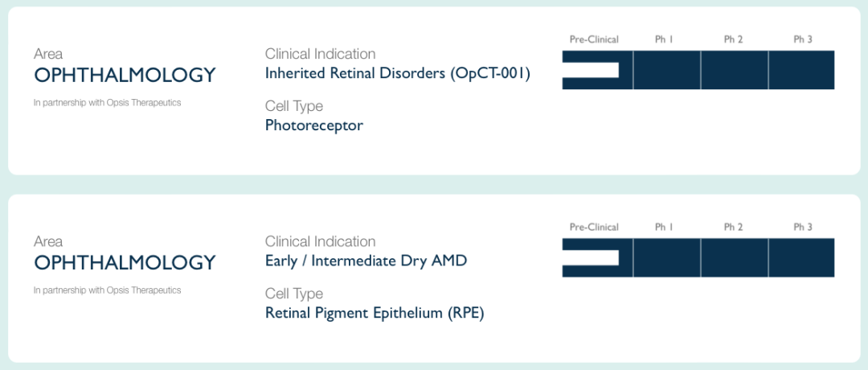This screenshot has height=370, width=868.
Task: Click the Pre-Clinical label above the first pipeline
Action: tap(594, 39)
